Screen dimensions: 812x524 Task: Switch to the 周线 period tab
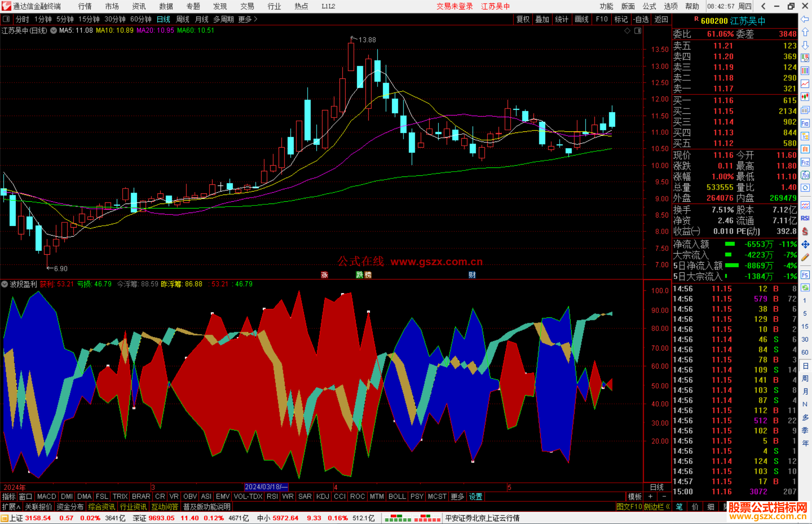tap(183, 19)
